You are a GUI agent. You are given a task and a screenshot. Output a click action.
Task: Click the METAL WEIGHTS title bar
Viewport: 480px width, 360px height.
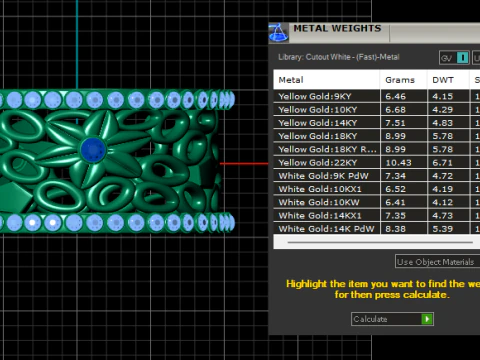(374, 33)
